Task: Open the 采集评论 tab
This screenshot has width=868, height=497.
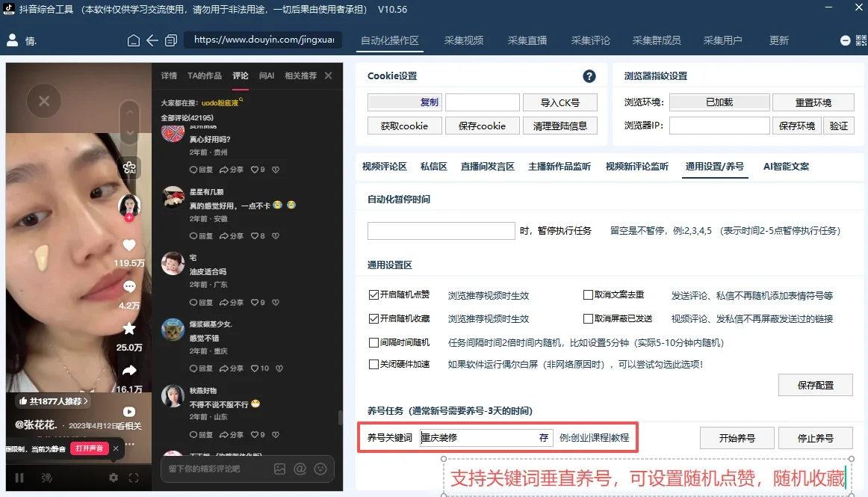Action: (590, 40)
